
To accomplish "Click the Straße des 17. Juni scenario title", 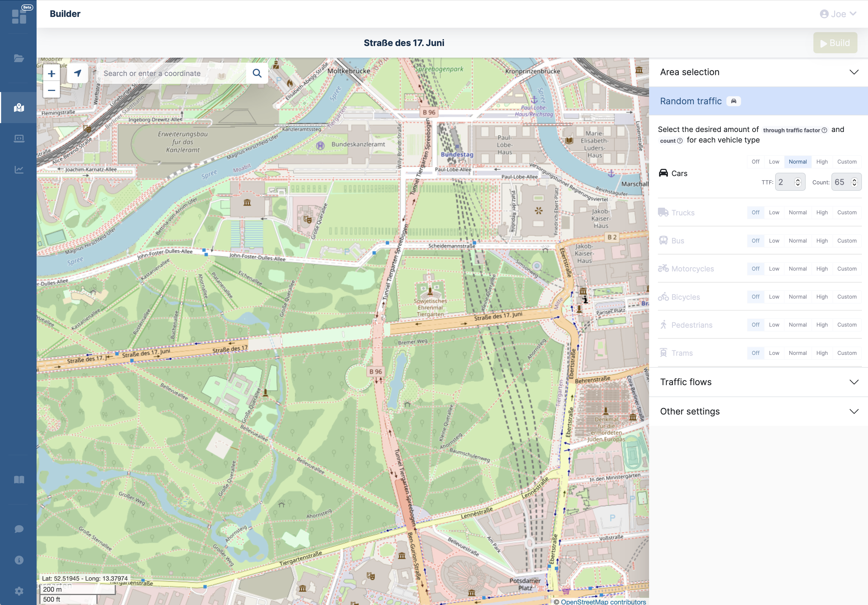I will point(404,43).
